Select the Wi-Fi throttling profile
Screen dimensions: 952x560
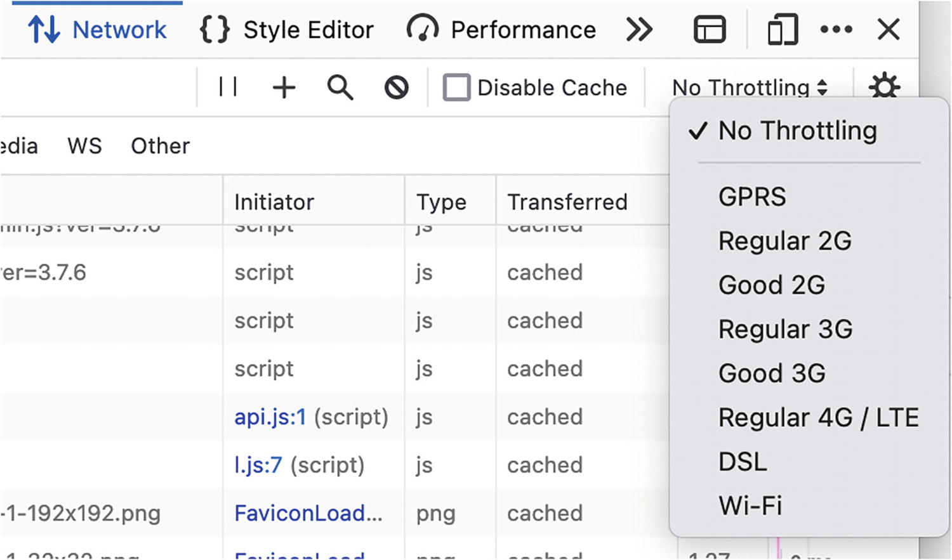point(750,505)
